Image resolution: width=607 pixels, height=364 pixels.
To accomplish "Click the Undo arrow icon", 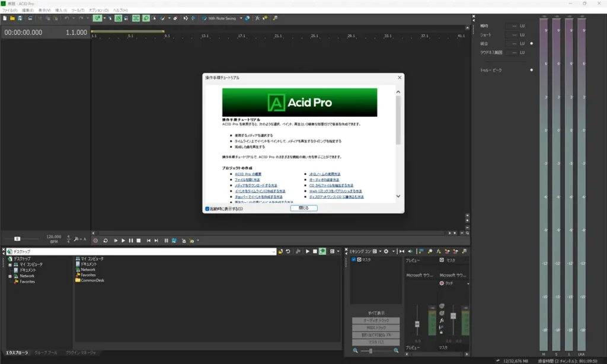I will tap(67, 18).
